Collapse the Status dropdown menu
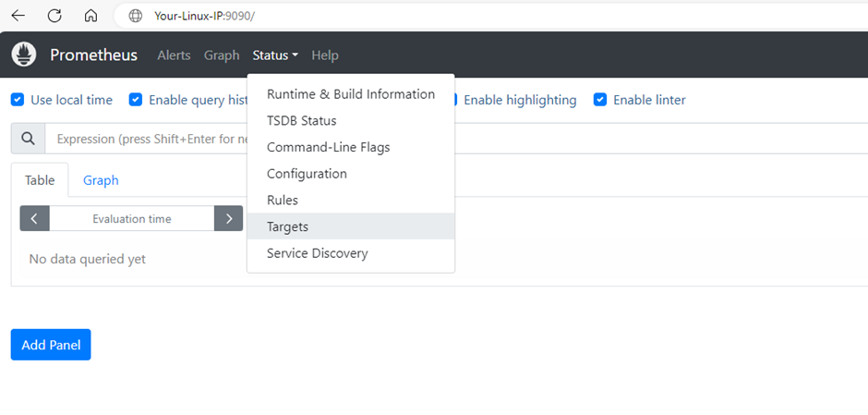The width and height of the screenshot is (868, 415). [274, 55]
